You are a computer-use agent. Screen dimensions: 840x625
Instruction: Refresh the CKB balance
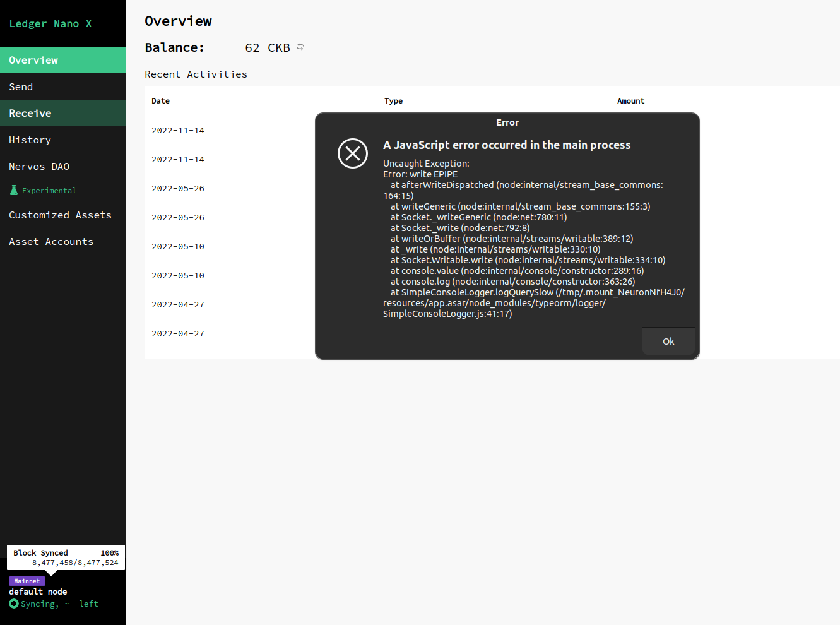300,47
